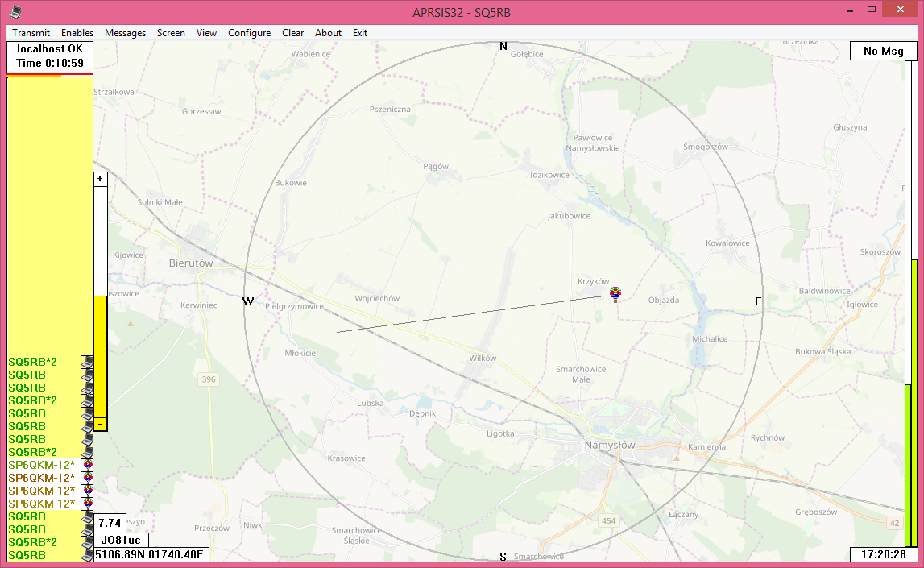The image size is (924, 568).
Task: Click the JO81uc grid locator box
Action: 121,540
